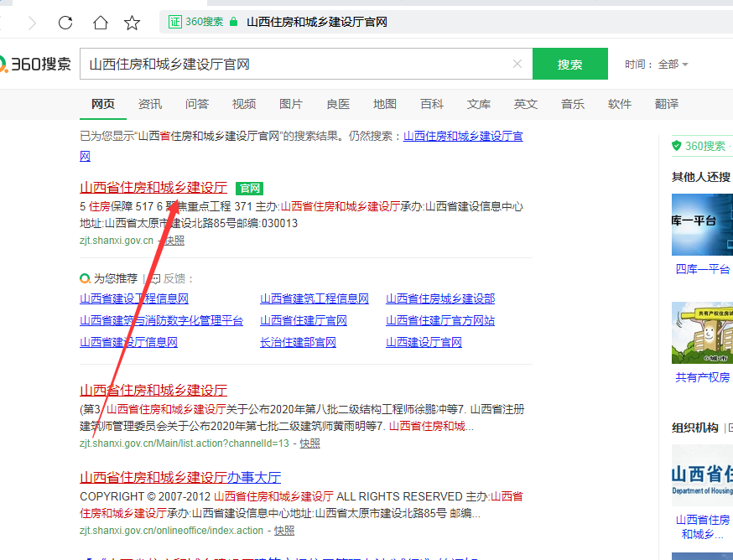Open 山西省住房和城乡建设厅办事大厅 result link
The height and width of the screenshot is (560, 733).
coord(179,476)
